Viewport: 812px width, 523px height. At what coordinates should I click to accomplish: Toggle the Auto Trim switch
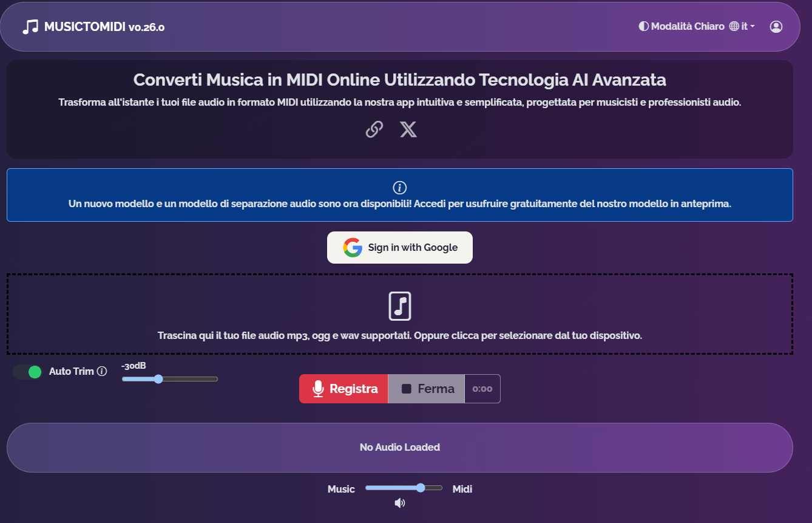[27, 371]
